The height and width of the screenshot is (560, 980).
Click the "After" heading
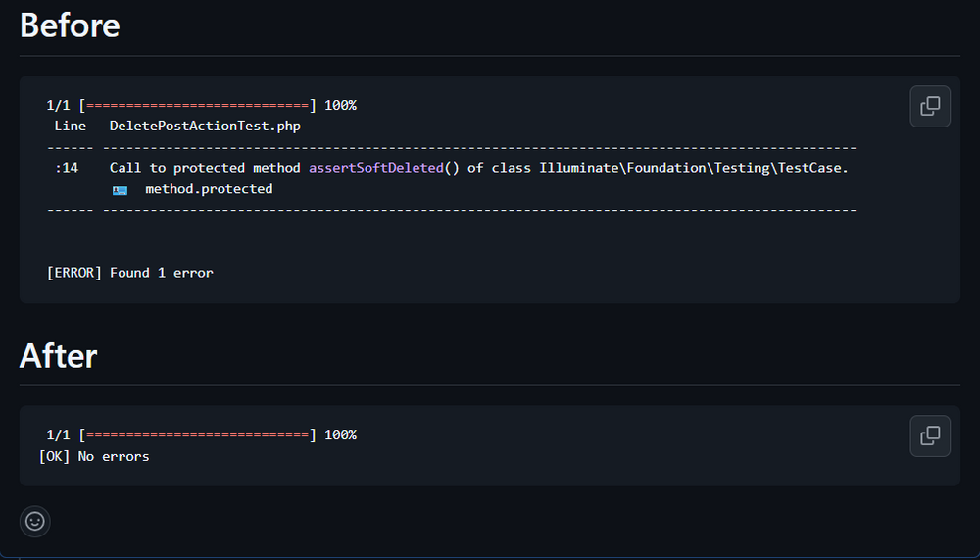point(58,355)
